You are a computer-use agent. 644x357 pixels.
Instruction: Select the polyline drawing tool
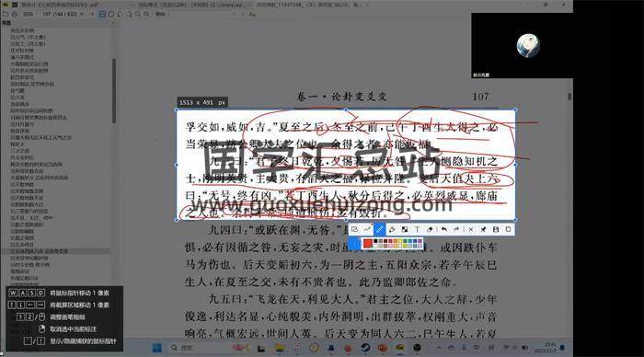367,229
